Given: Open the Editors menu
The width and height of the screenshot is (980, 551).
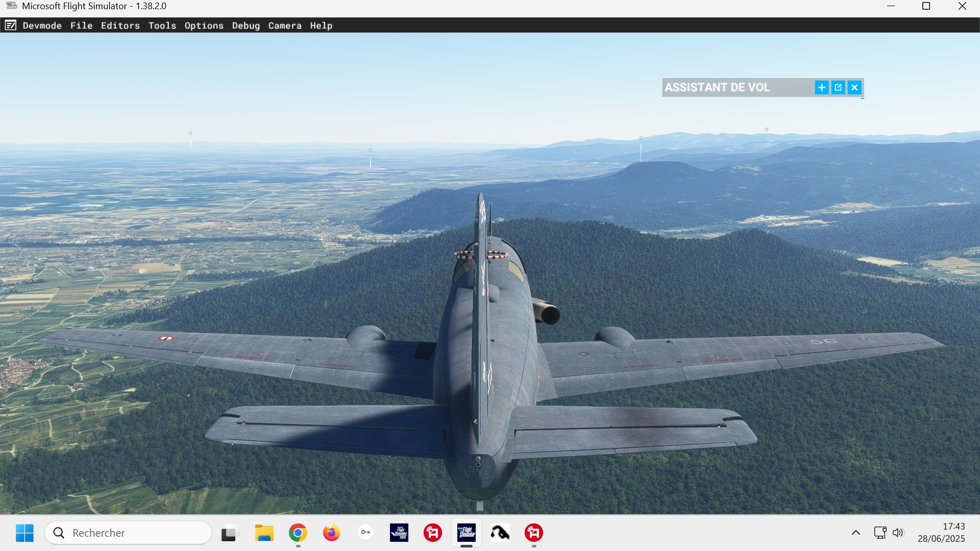Looking at the screenshot, I should 120,26.
